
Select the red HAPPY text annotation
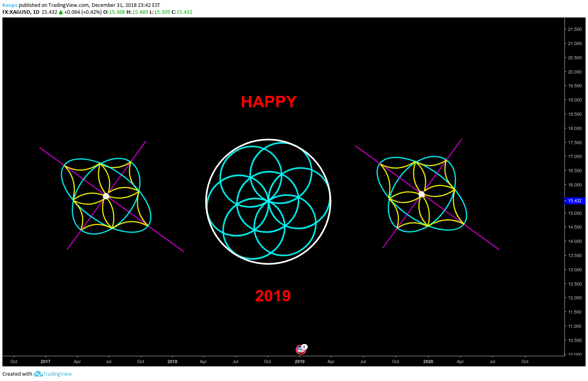click(x=269, y=102)
